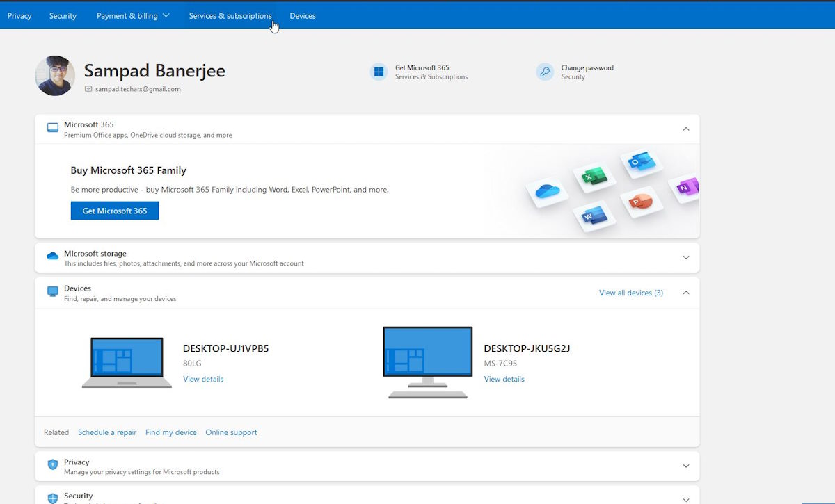Image resolution: width=835 pixels, height=504 pixels.
Task: Open View all devices (3) link
Action: [x=630, y=293]
